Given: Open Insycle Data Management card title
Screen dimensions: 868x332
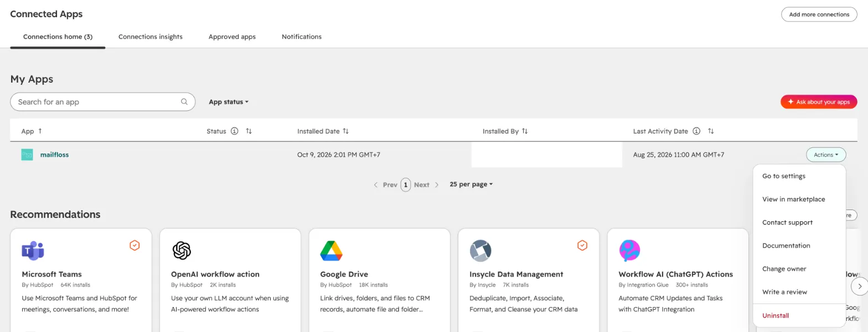Looking at the screenshot, I should 516,274.
